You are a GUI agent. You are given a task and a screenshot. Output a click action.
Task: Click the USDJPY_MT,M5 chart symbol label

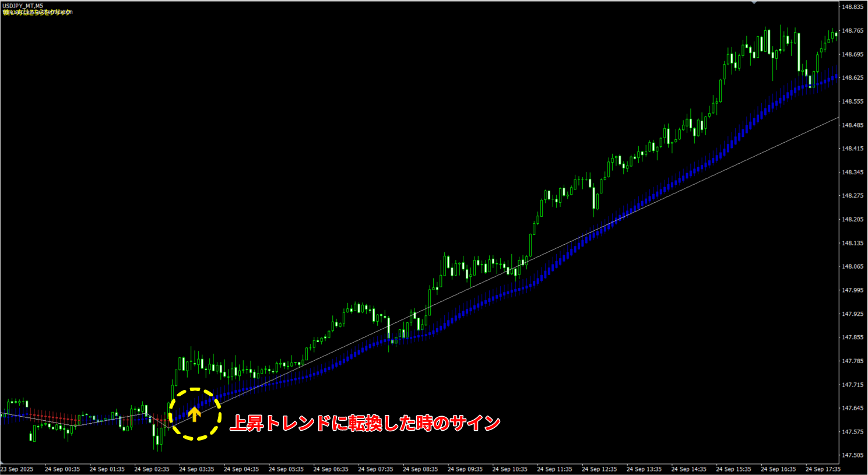(x=23, y=6)
